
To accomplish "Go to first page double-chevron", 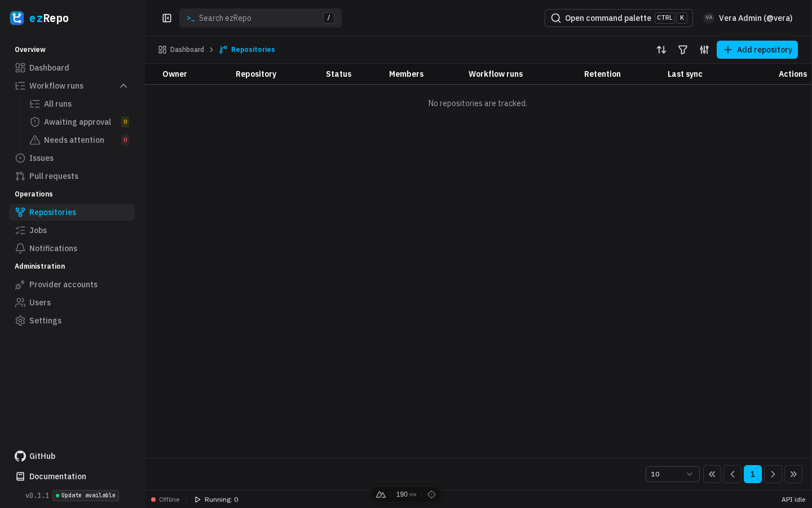I will click(712, 474).
